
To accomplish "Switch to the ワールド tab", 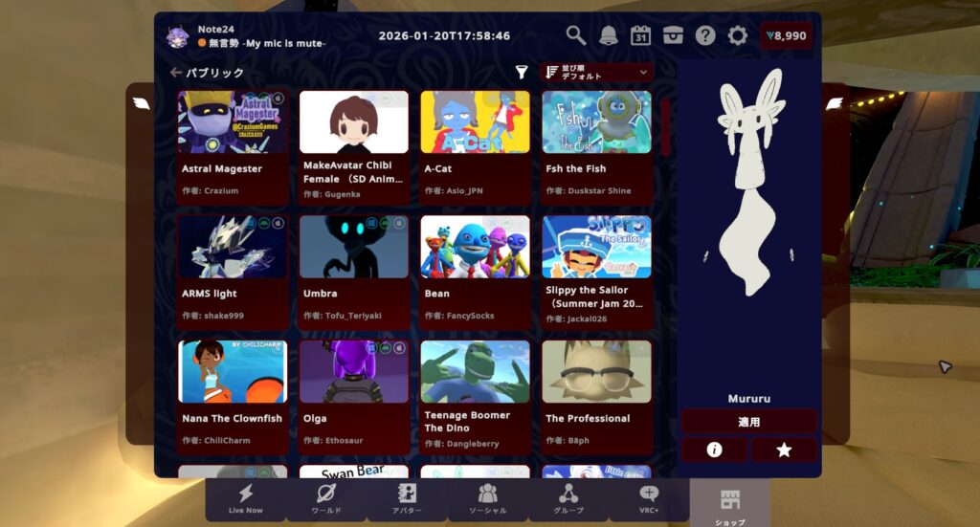I will tap(326, 499).
